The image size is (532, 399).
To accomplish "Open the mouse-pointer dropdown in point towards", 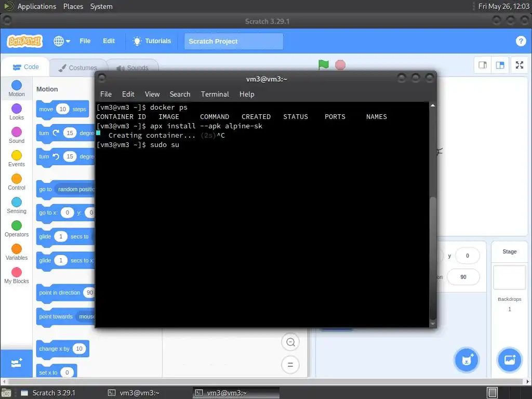I will coord(86,316).
